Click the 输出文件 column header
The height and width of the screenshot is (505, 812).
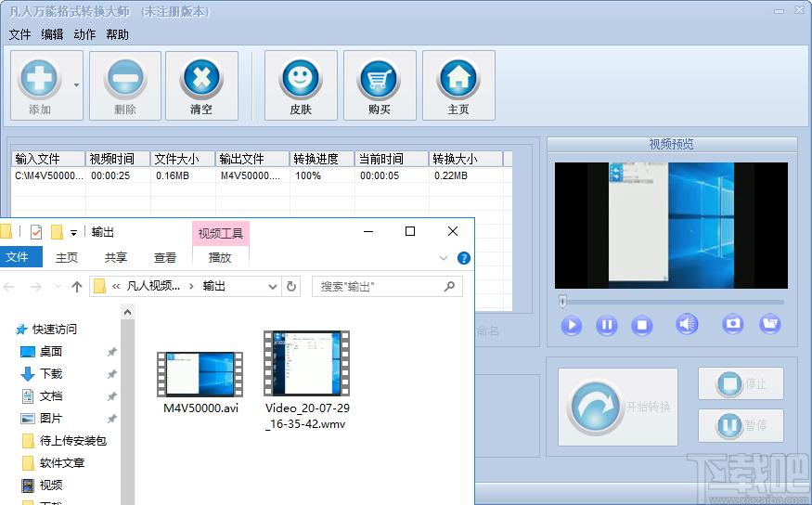(x=252, y=159)
